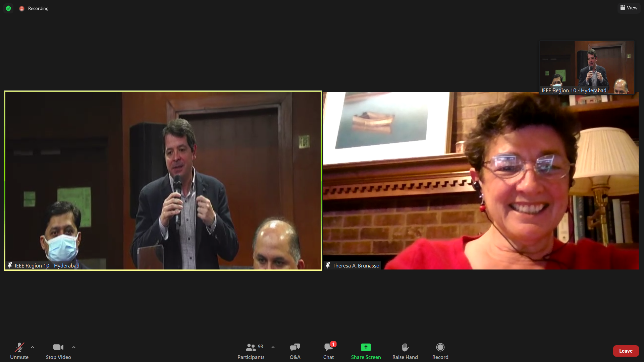
Task: Raise your hand in the meeting
Action: [x=405, y=351]
